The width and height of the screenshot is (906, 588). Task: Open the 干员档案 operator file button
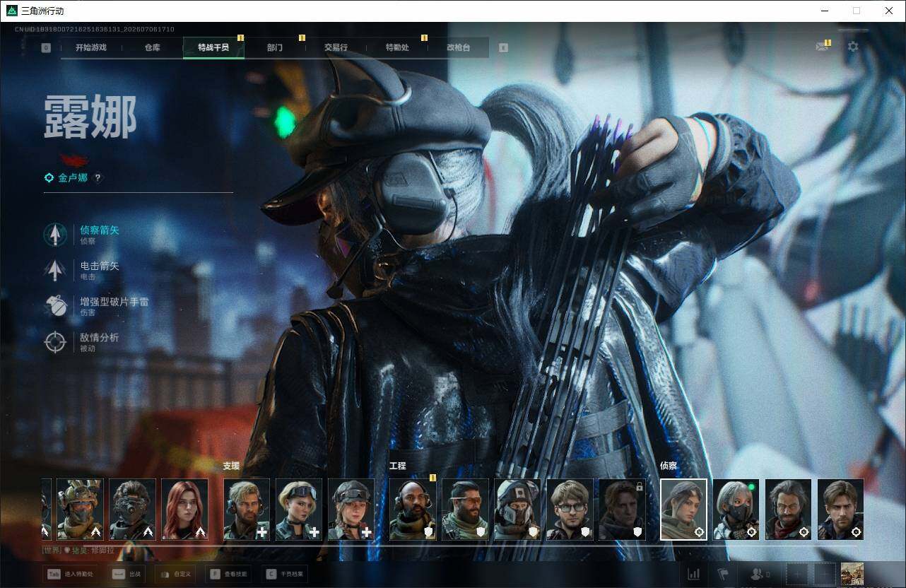click(x=283, y=574)
